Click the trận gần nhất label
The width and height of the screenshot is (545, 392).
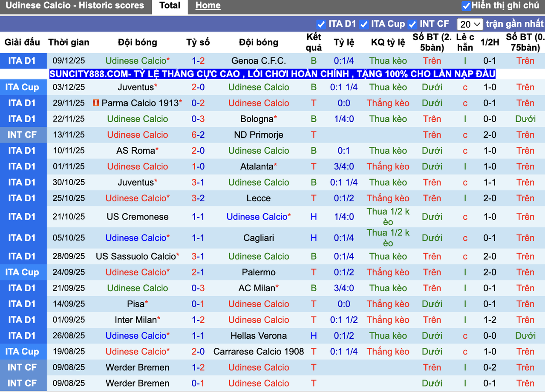(515, 24)
